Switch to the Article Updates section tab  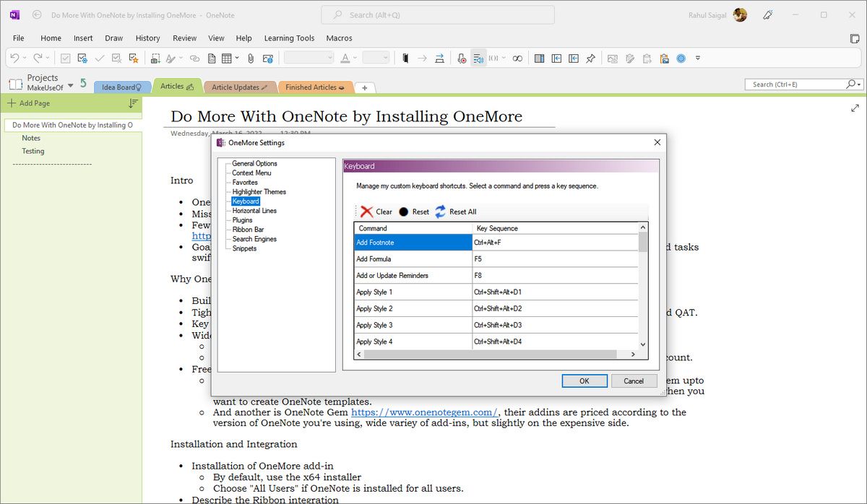tap(238, 87)
